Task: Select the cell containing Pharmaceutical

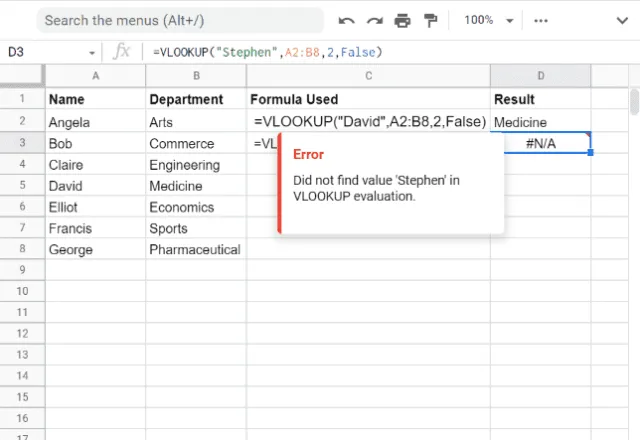Action: (196, 249)
